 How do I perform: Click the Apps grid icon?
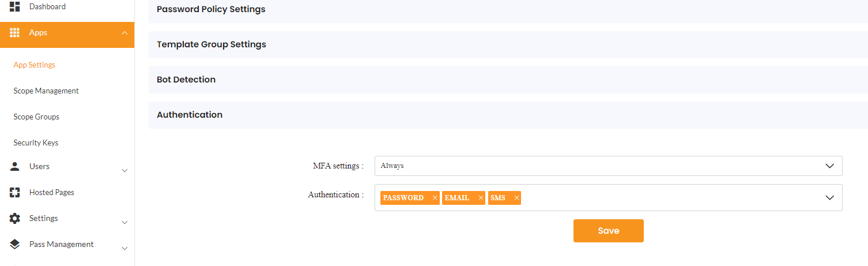tap(15, 33)
